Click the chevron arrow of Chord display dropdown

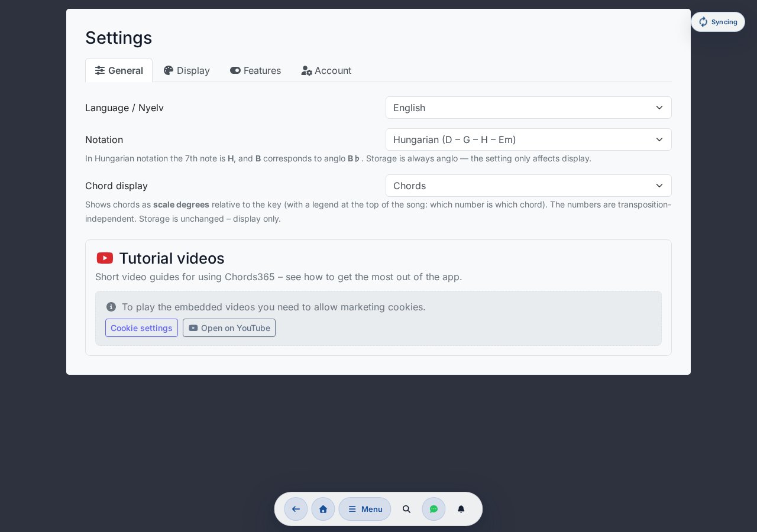click(659, 186)
